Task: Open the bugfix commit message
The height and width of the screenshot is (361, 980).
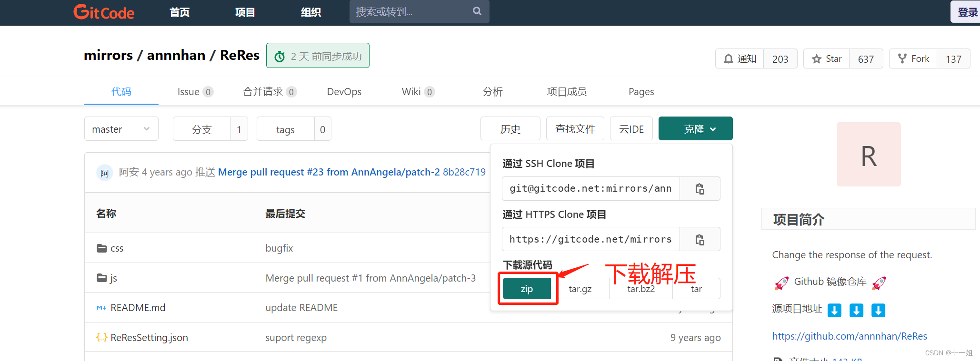Action: [x=279, y=248]
